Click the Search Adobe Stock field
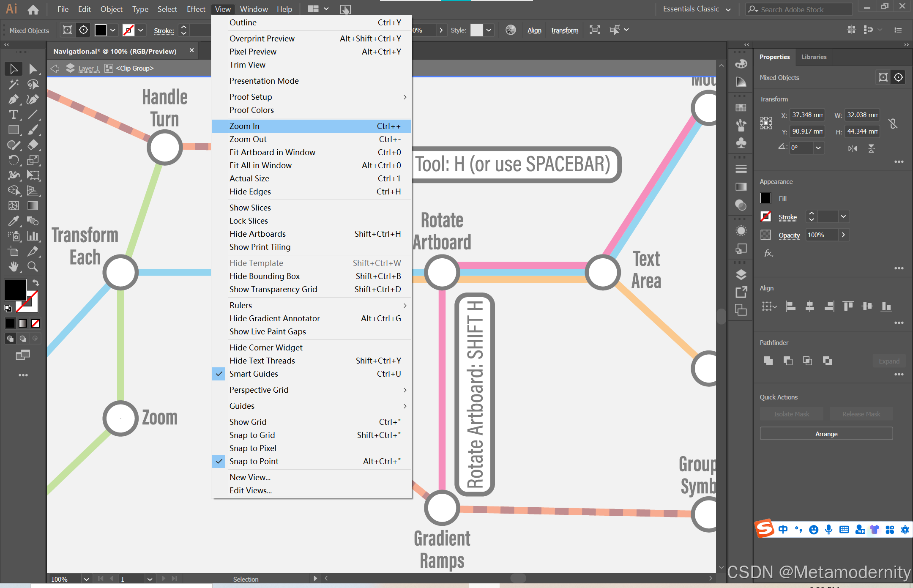Image resolution: width=913 pixels, height=588 pixels. (x=799, y=9)
